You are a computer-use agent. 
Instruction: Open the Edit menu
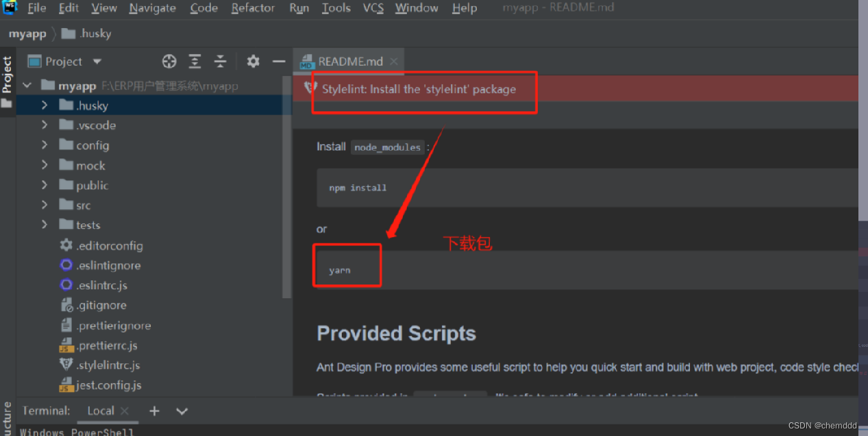pos(69,8)
